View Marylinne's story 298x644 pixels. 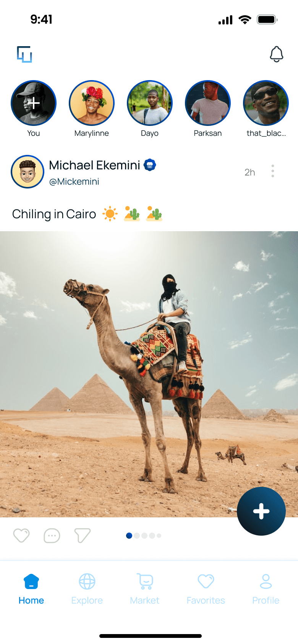click(92, 103)
